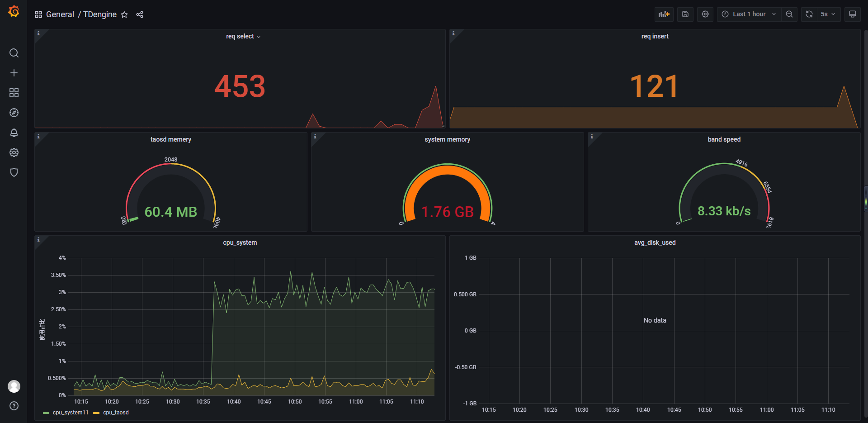Open the search dashboards icon in sidebar
This screenshot has height=423, width=868.
click(14, 53)
